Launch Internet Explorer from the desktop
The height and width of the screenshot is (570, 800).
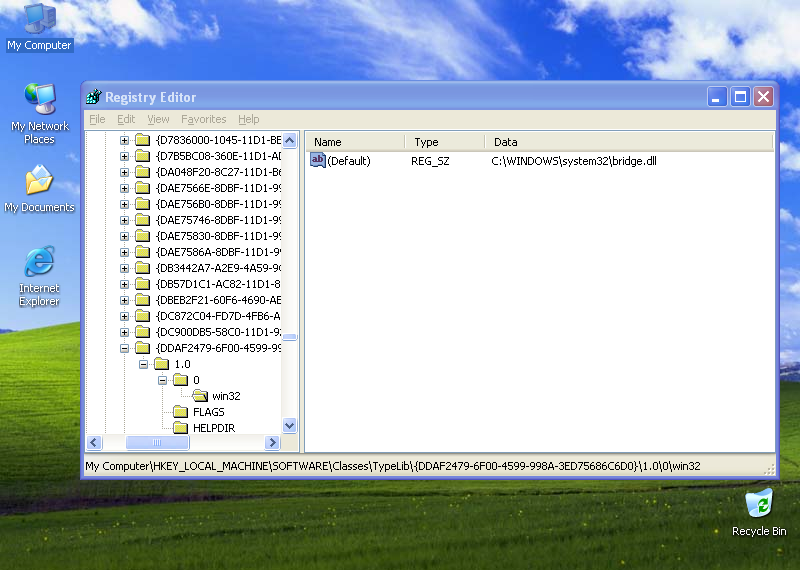(x=39, y=263)
